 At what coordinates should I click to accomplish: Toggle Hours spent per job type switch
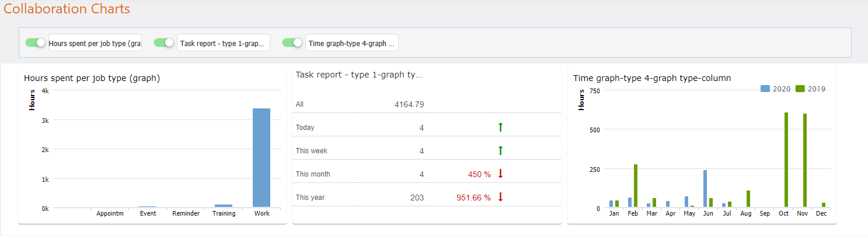tap(35, 43)
